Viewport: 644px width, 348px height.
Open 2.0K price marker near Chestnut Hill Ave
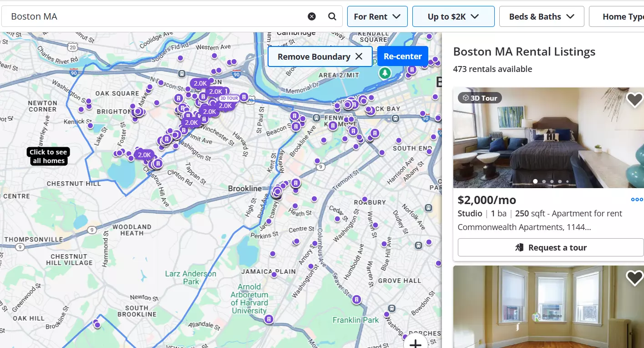[144, 155]
